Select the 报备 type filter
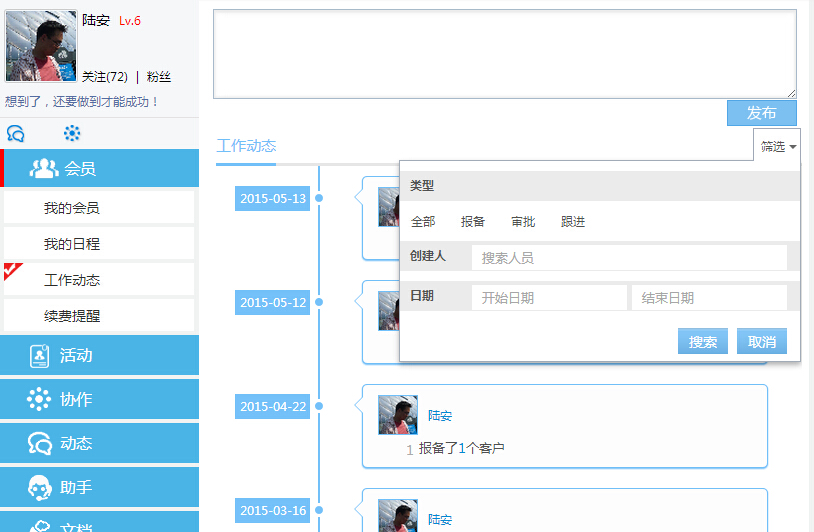The width and height of the screenshot is (814, 532). click(473, 222)
